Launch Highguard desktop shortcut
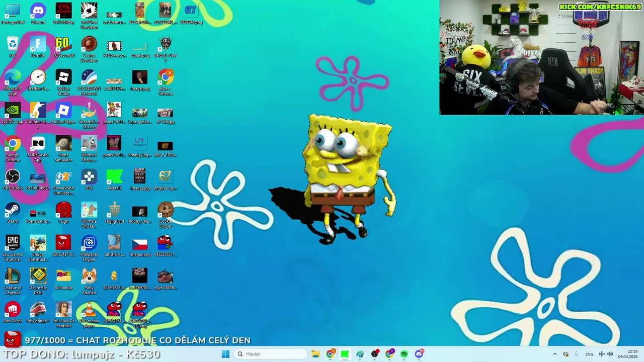This screenshot has height=362, width=644. point(115,213)
